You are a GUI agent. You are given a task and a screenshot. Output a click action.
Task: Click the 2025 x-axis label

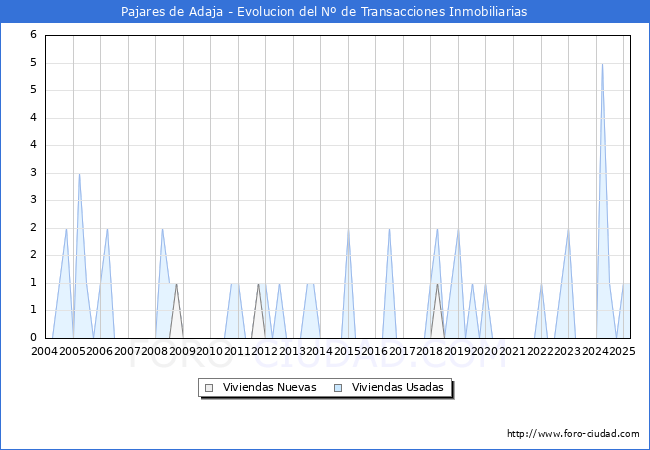click(623, 351)
